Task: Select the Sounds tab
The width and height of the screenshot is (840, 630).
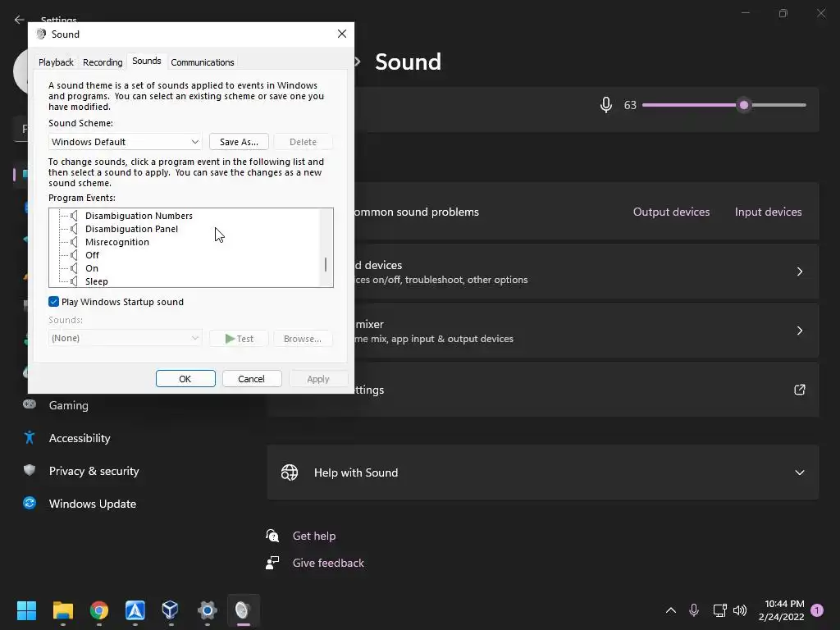Action: (x=147, y=61)
